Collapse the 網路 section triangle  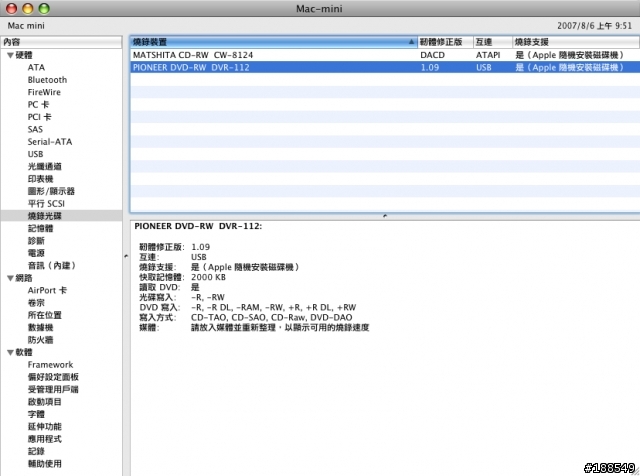(11, 278)
